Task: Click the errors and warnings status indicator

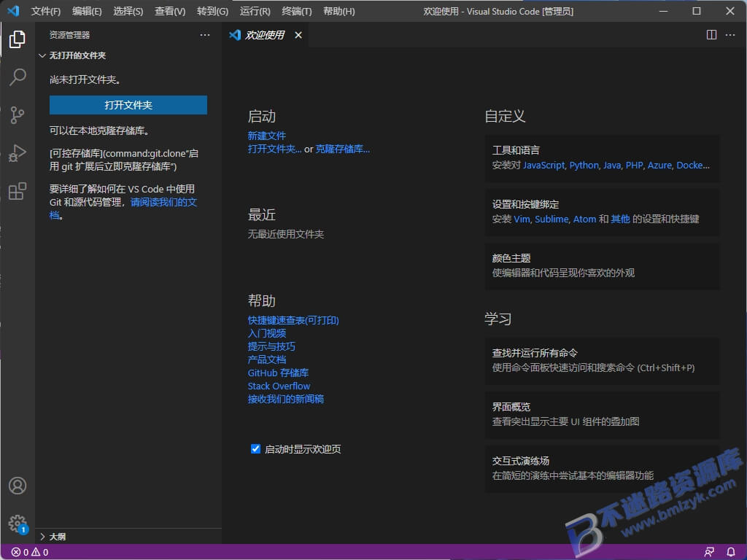Action: point(30,553)
